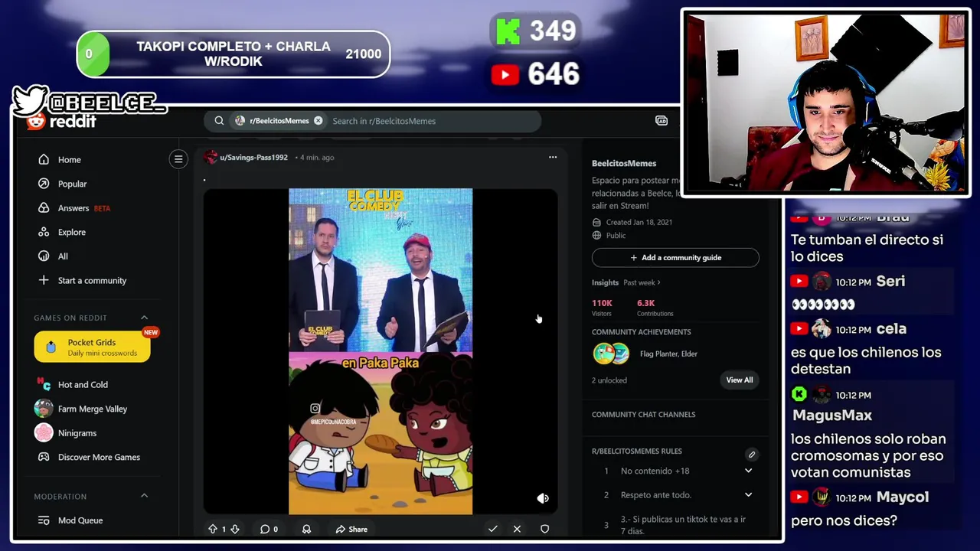Click View All achievements

740,380
